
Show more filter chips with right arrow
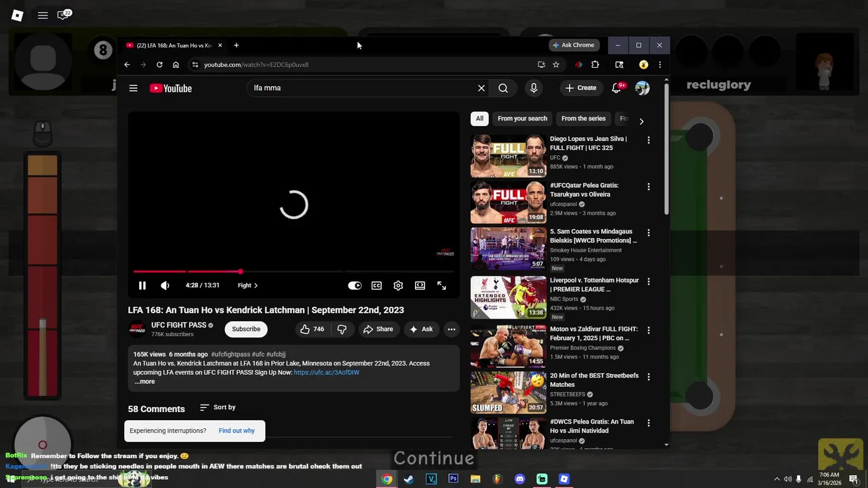point(642,121)
